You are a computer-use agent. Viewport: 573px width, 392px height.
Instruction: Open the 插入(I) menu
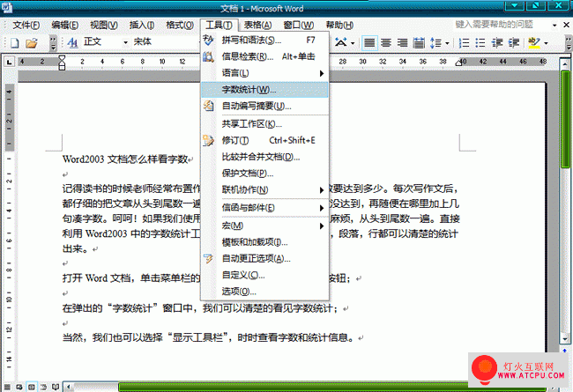point(142,26)
